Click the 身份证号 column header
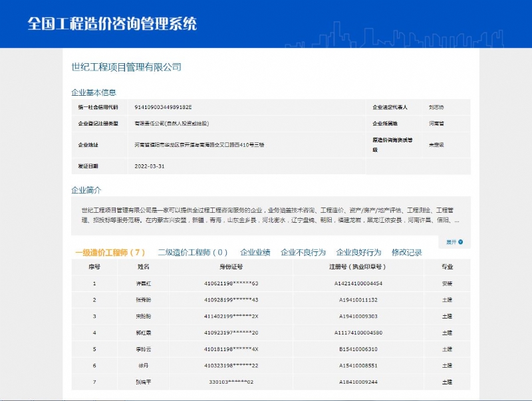Image resolution: width=532 pixels, height=401 pixels. (x=231, y=267)
